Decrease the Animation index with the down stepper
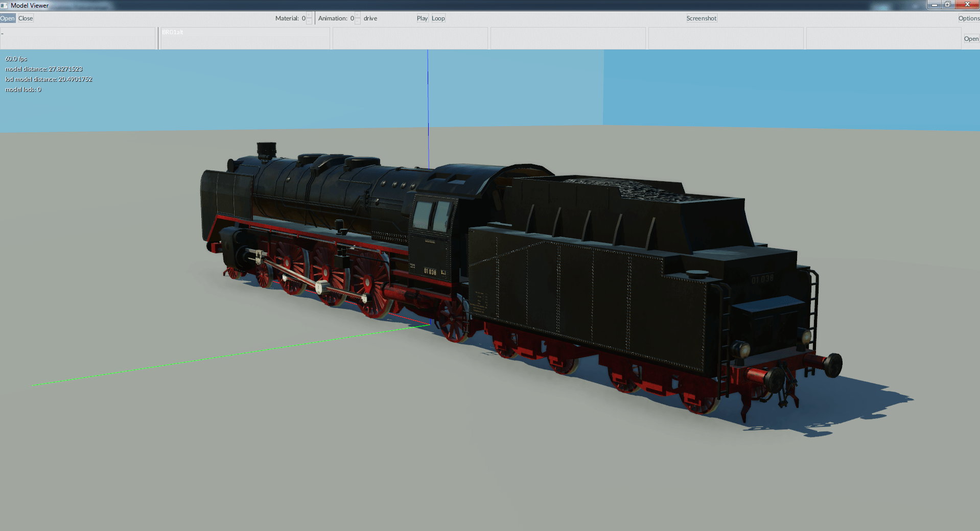The image size is (980, 531). click(358, 21)
